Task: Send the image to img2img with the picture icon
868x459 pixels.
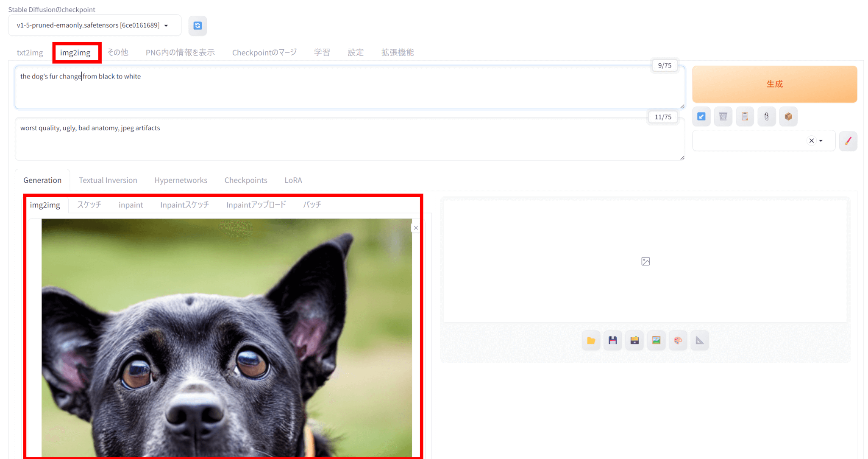Action: tap(656, 340)
